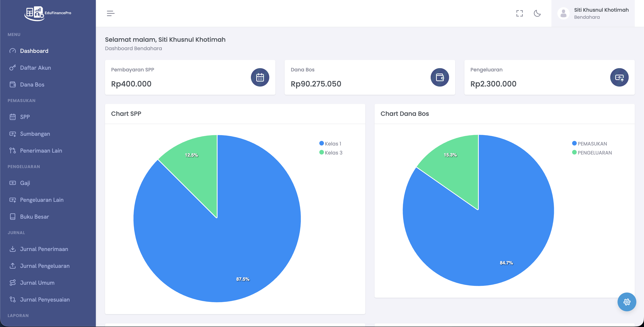Click the hamburger menu collapse icon
This screenshot has width=644, height=327.
111,13
